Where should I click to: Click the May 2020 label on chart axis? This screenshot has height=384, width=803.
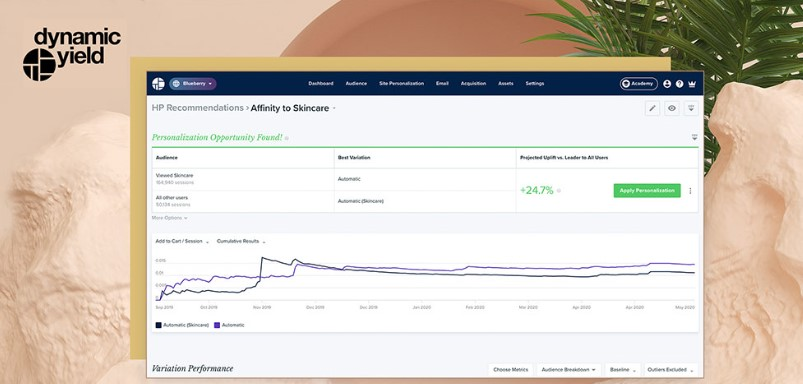[685, 307]
